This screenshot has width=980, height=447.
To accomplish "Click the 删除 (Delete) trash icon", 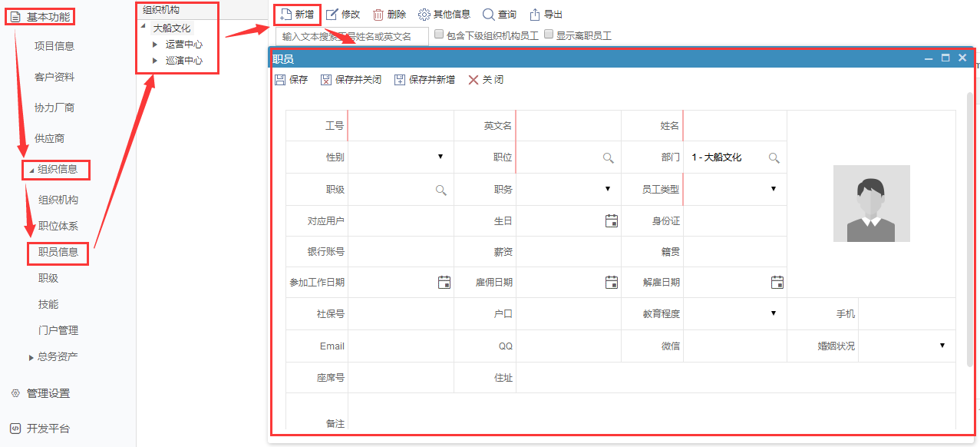I will 378,15.
